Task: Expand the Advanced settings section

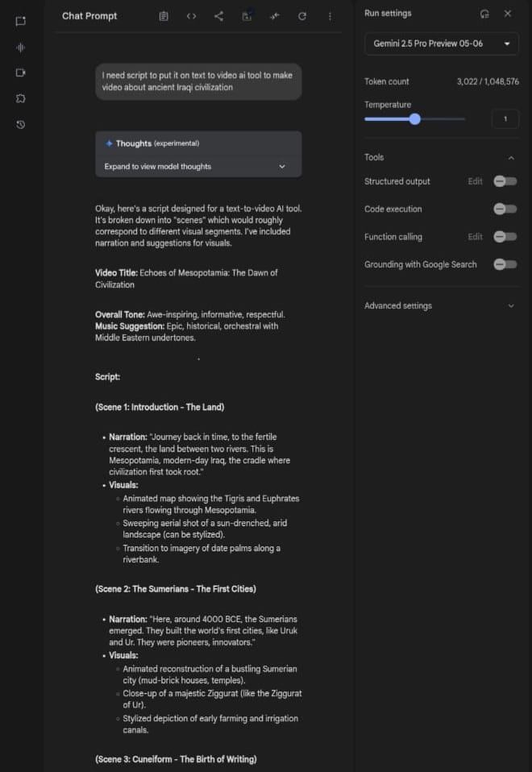Action: pos(441,306)
